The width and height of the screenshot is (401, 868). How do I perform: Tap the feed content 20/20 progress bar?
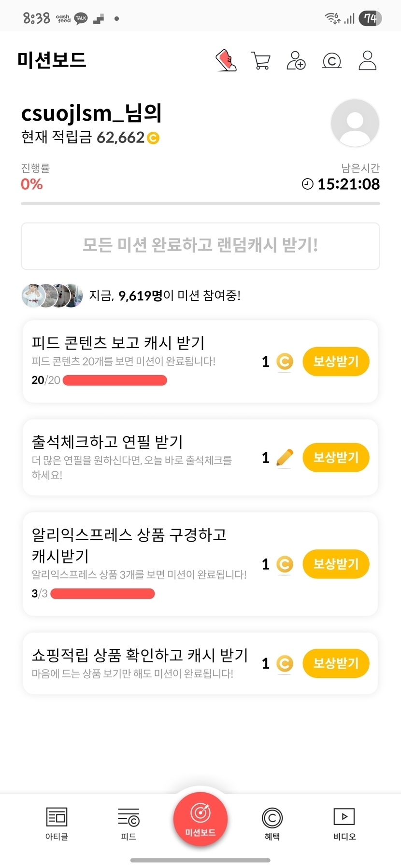pyautogui.click(x=115, y=380)
